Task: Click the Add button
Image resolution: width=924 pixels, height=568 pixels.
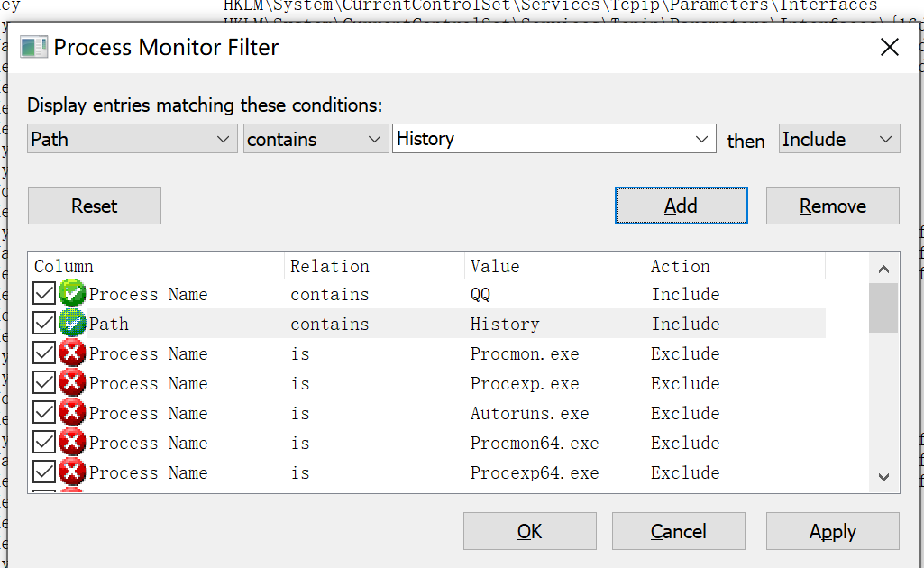Action: (682, 206)
